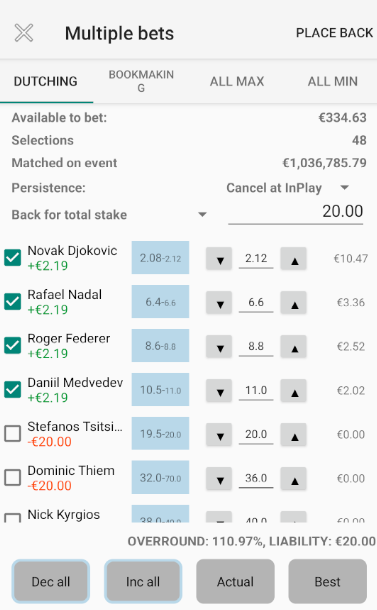377x610 pixels.
Task: Switch to the Bookmaking tab
Action: point(141,81)
